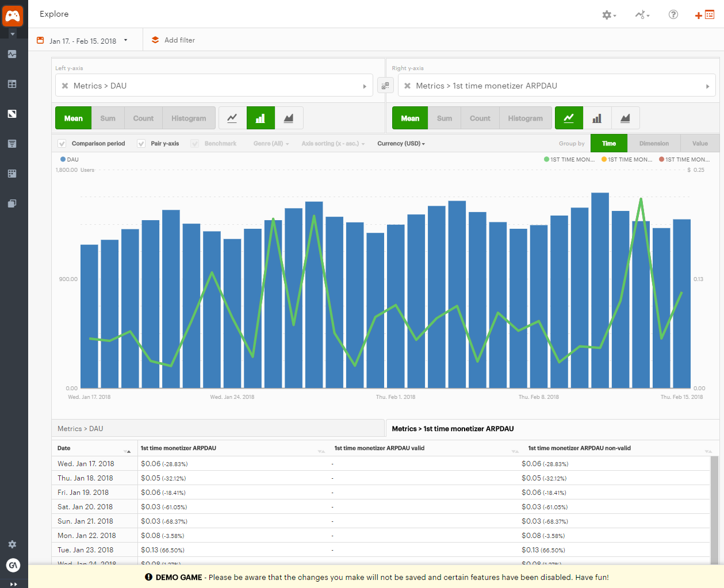Click the swap axes icon between y-axis fields

tap(385, 86)
